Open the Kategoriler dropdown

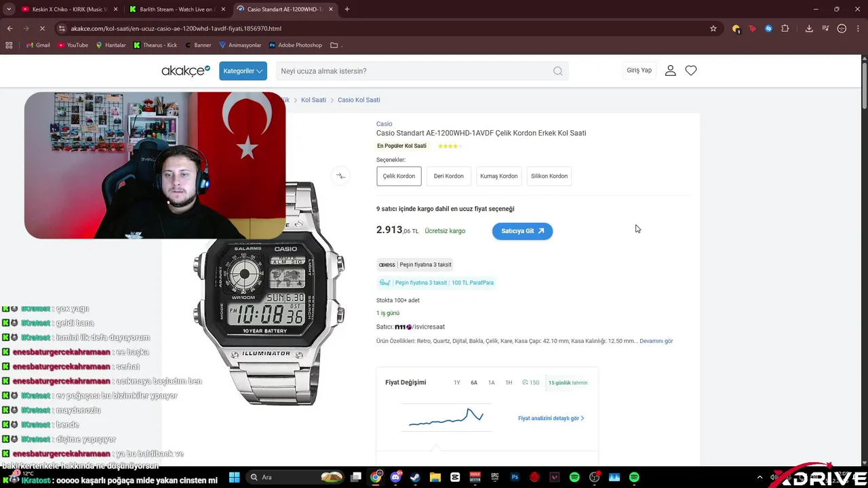(243, 71)
